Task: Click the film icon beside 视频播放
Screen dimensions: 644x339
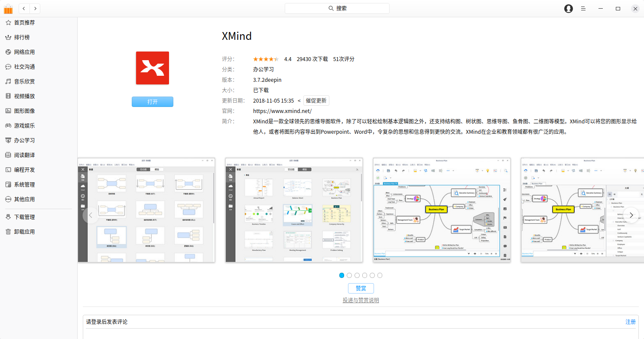Action: (x=8, y=96)
